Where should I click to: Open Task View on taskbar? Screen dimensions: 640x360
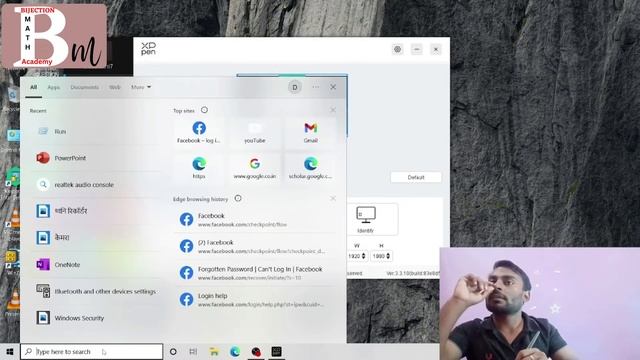[x=193, y=351]
